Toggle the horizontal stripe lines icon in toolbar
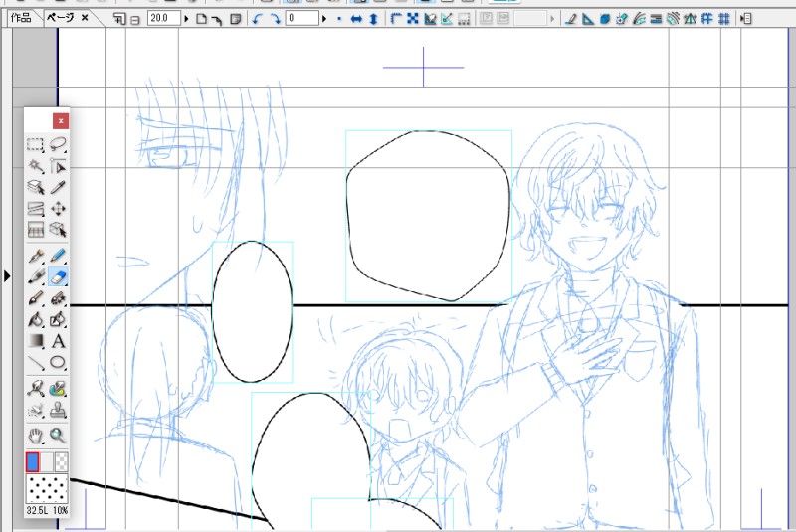This screenshot has height=532, width=796. point(656,19)
